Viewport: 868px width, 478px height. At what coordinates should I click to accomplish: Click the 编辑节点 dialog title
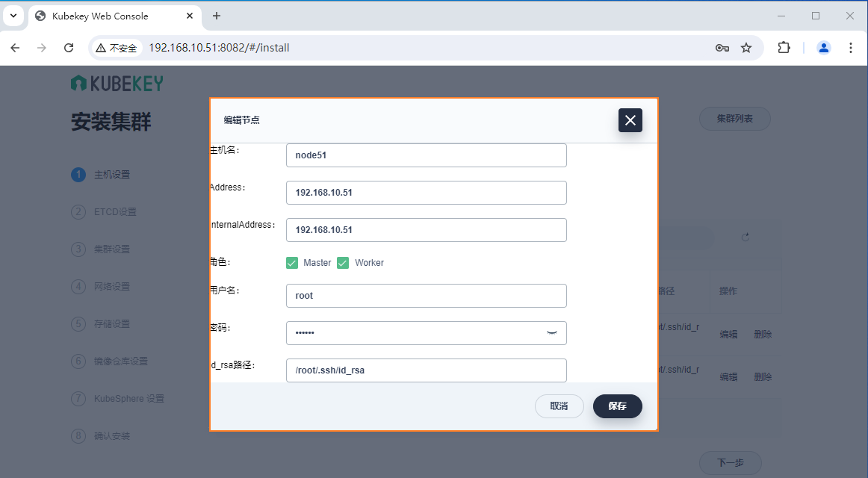241,120
